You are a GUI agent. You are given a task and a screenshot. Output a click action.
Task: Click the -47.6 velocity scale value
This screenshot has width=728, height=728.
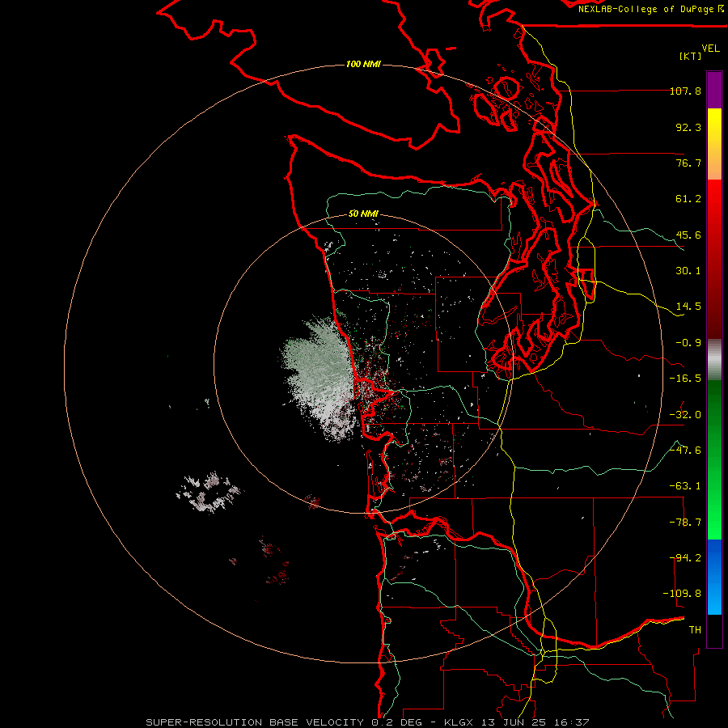[x=685, y=451]
